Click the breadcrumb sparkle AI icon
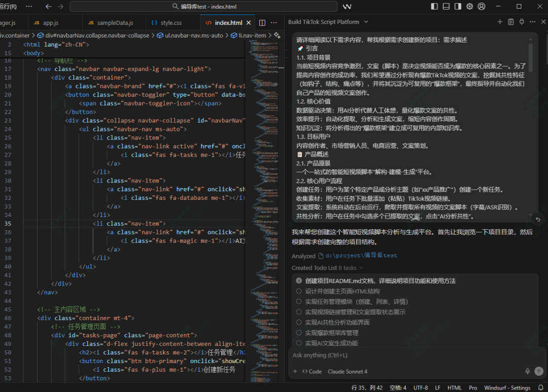 277,35
